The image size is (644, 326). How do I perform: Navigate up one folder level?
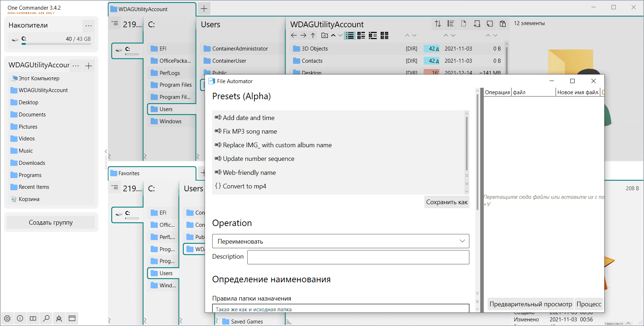(313, 35)
